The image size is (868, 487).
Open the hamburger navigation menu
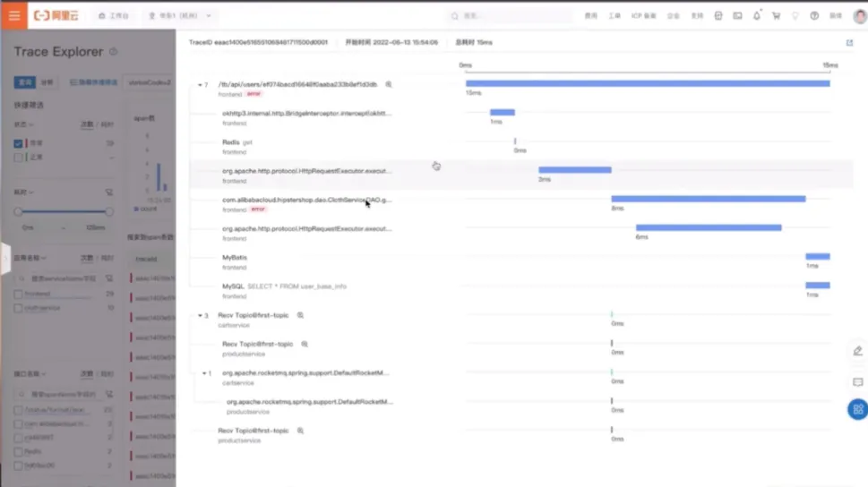click(14, 15)
